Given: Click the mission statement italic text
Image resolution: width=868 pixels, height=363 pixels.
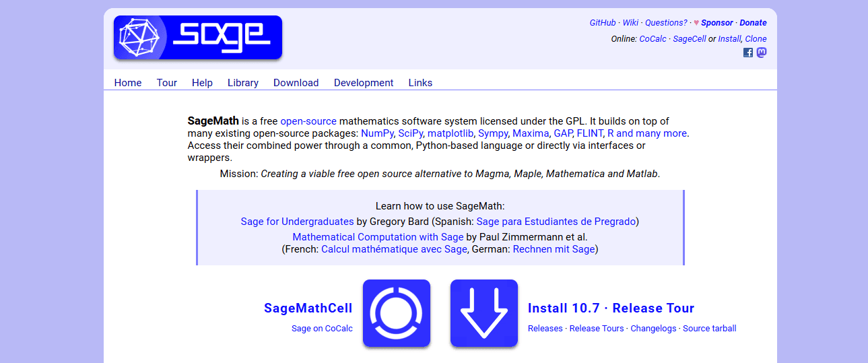Looking at the screenshot, I should pos(461,174).
